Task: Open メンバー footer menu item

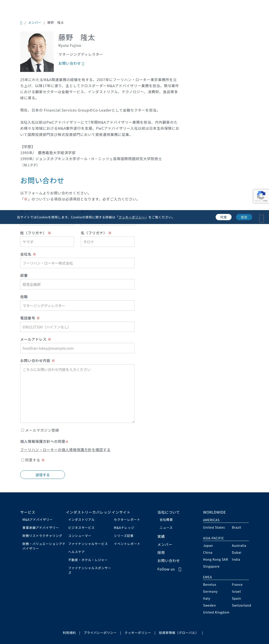Action: [165, 544]
